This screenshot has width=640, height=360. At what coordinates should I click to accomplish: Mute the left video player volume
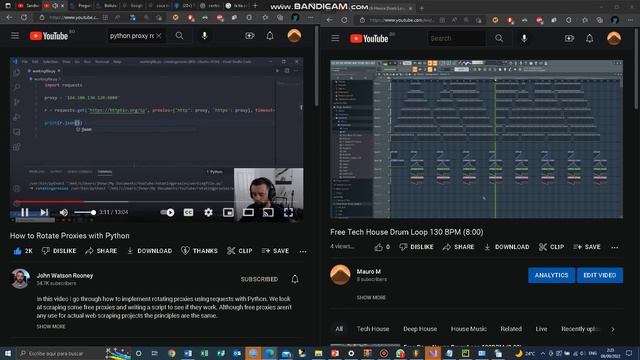click(64, 212)
